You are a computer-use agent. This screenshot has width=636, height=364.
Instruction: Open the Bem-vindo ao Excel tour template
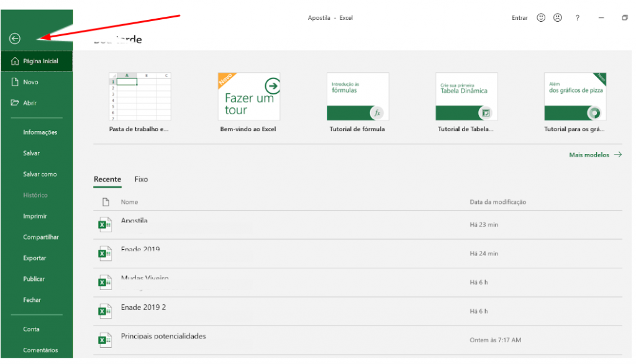pyautogui.click(x=248, y=96)
